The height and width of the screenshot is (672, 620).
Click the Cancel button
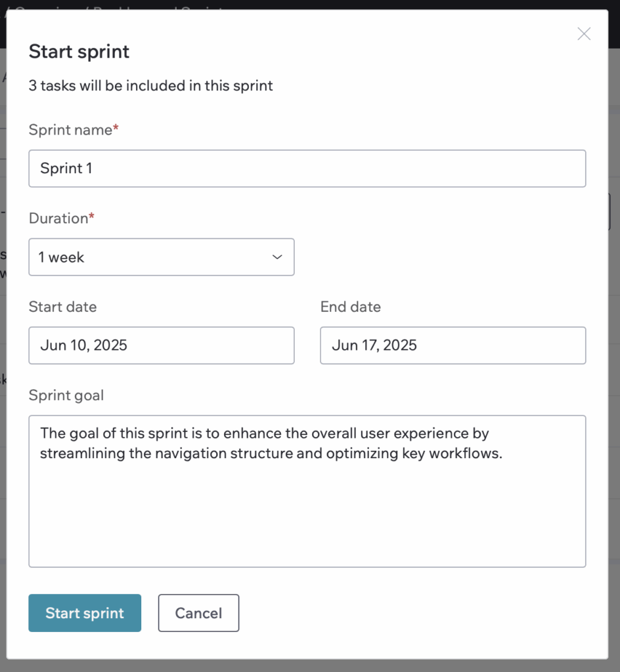198,613
